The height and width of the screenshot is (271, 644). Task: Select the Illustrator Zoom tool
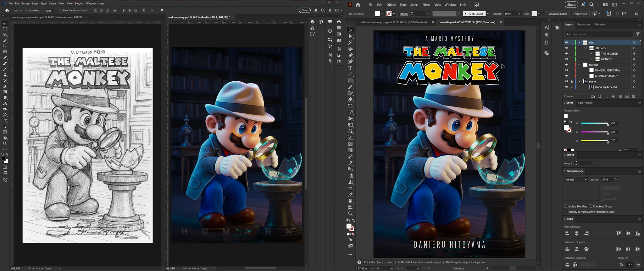[x=350, y=214]
